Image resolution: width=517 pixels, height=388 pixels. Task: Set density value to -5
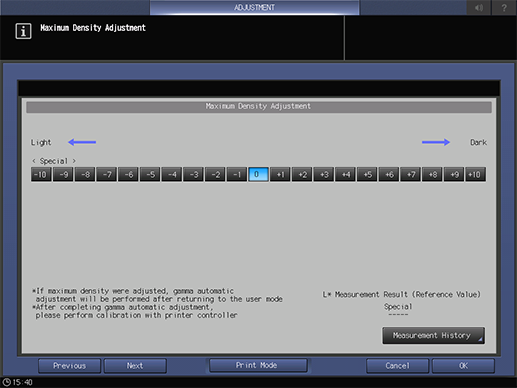pos(150,174)
